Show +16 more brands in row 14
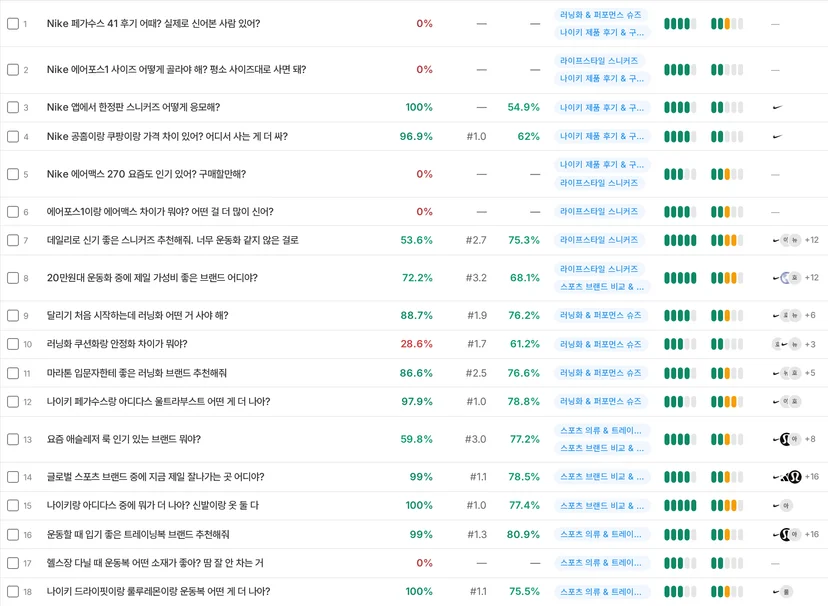Viewport: 828px width, 606px height. (x=812, y=477)
